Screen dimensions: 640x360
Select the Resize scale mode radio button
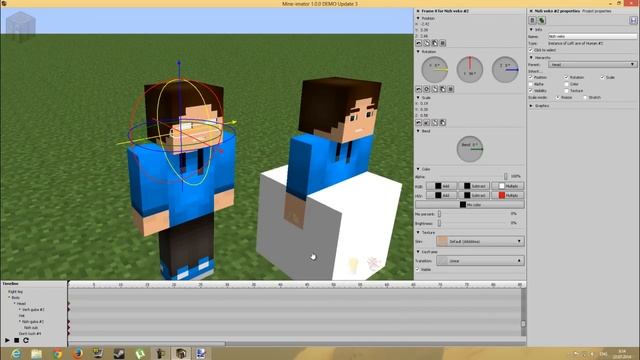[x=558, y=98]
